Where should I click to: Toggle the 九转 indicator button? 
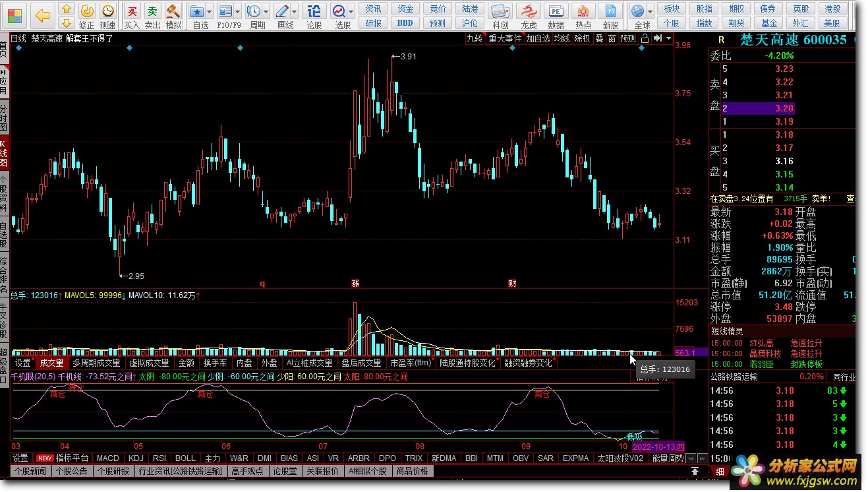pyautogui.click(x=475, y=38)
